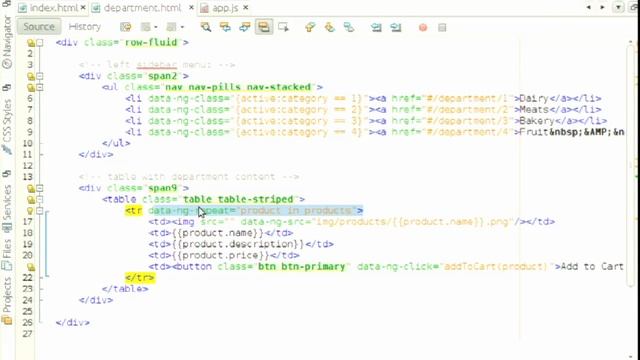Open the Back navigation dropdown
The image size is (640, 360).
pyautogui.click(x=156, y=27)
